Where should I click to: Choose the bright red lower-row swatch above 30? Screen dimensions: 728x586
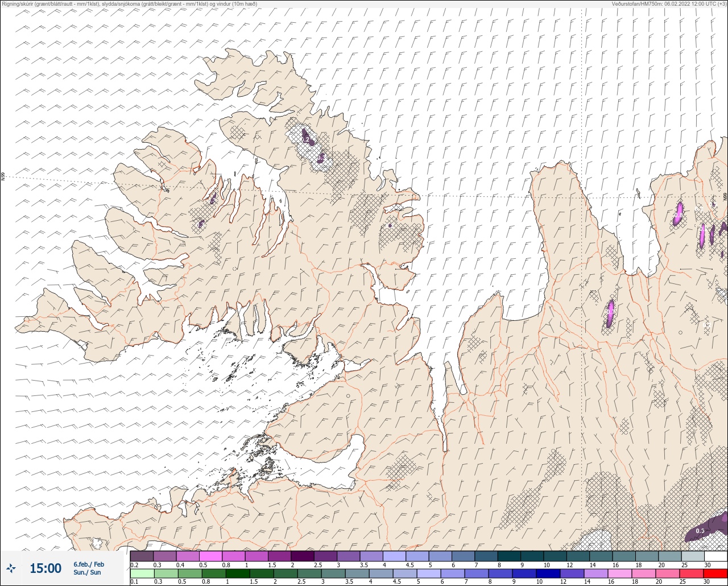click(x=715, y=573)
